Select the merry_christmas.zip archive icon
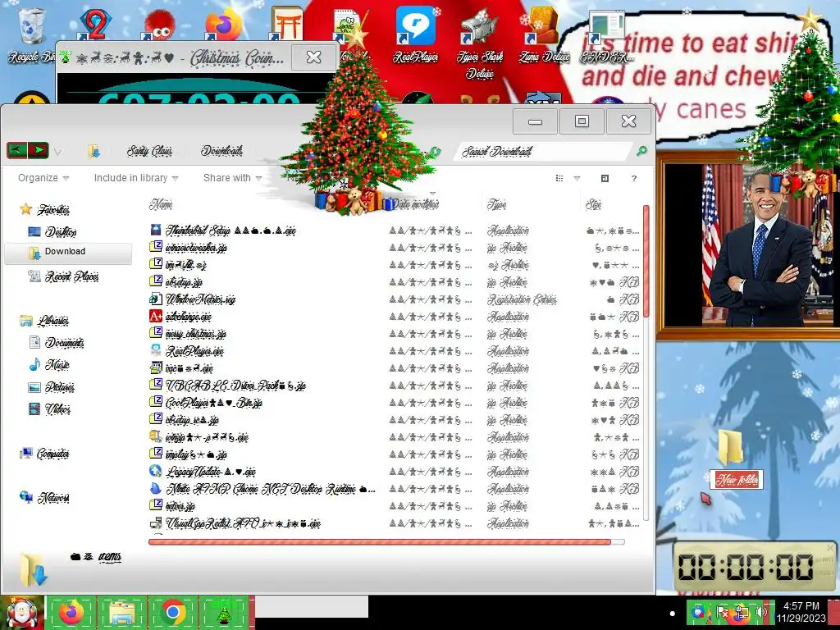Image resolution: width=840 pixels, height=630 pixels. (155, 333)
